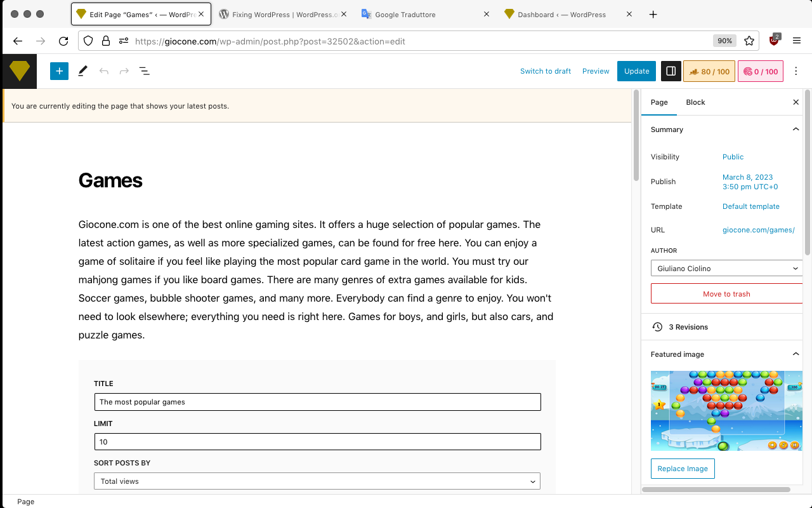Close the settings sidebar with X

click(796, 102)
